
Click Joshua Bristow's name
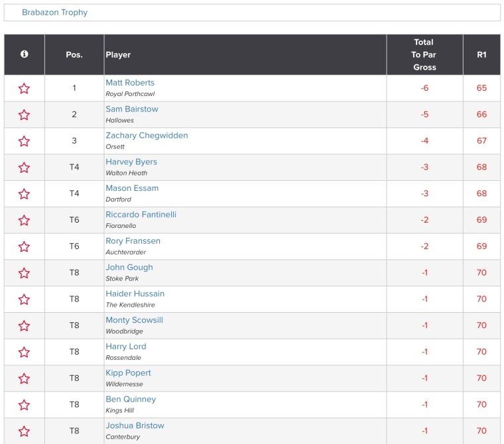click(135, 426)
